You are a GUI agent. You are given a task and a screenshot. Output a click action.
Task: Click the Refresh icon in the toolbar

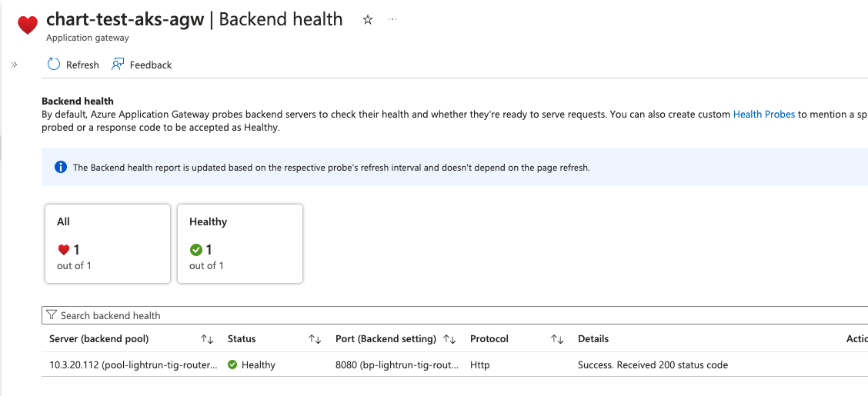pyautogui.click(x=54, y=65)
